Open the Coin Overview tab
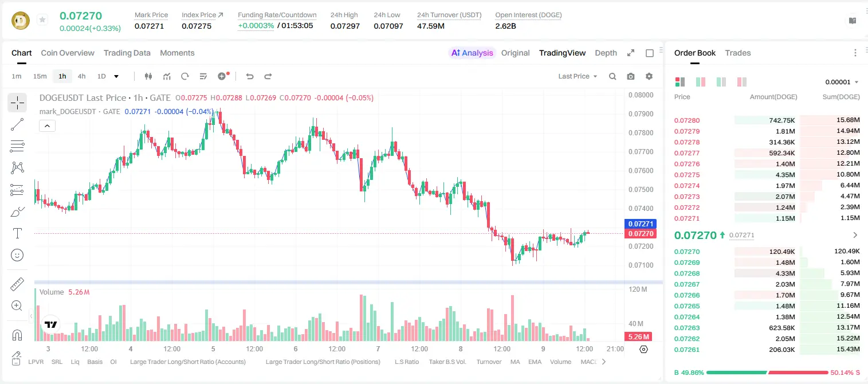This screenshot has width=868, height=384. 68,53
